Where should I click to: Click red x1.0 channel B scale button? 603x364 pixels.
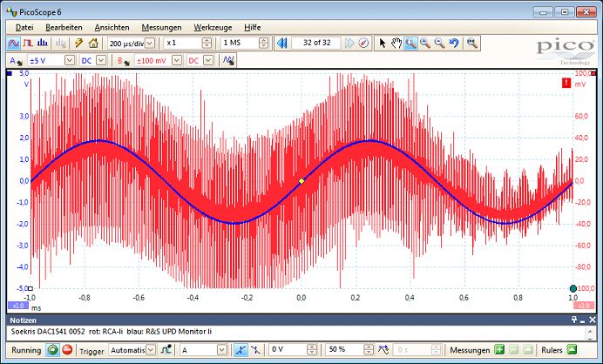pos(584,306)
